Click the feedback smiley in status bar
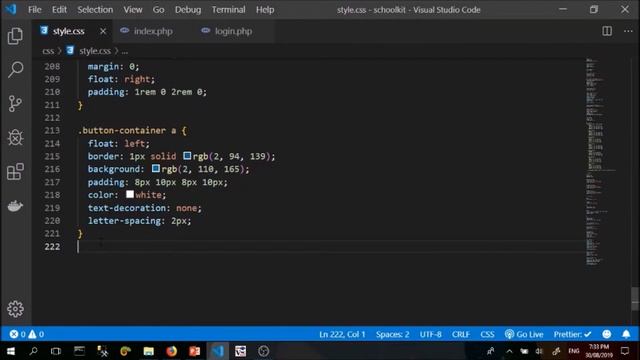640x360 pixels. click(607, 334)
